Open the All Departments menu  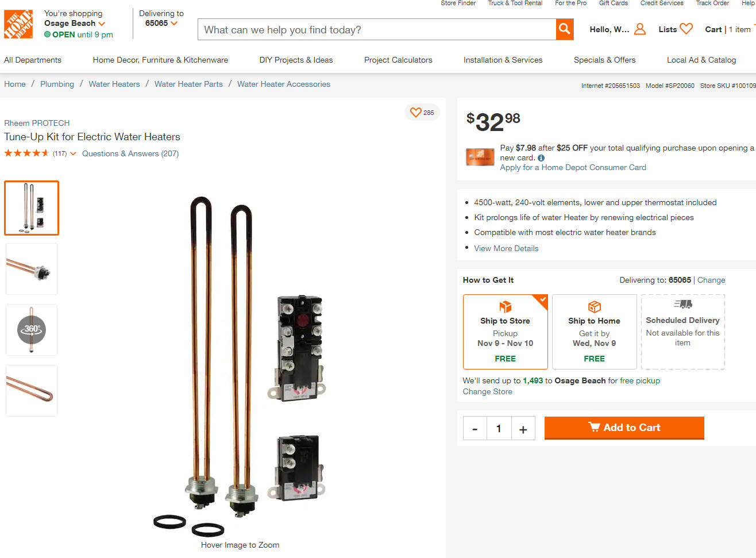point(33,60)
